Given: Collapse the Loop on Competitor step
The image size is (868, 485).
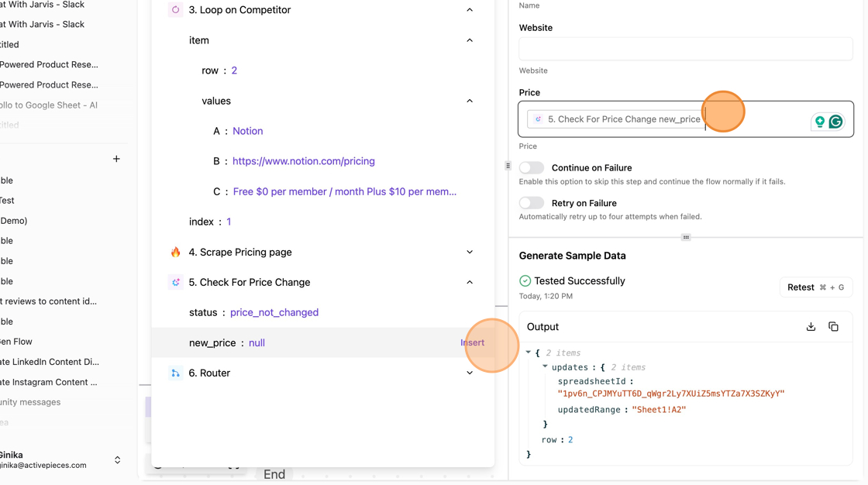Looking at the screenshot, I should tap(470, 10).
